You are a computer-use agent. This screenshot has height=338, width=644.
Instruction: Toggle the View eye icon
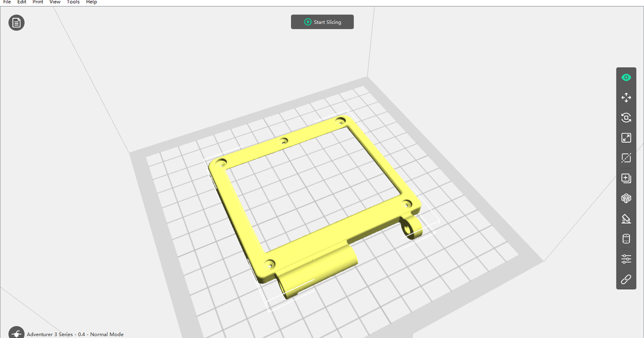click(626, 77)
